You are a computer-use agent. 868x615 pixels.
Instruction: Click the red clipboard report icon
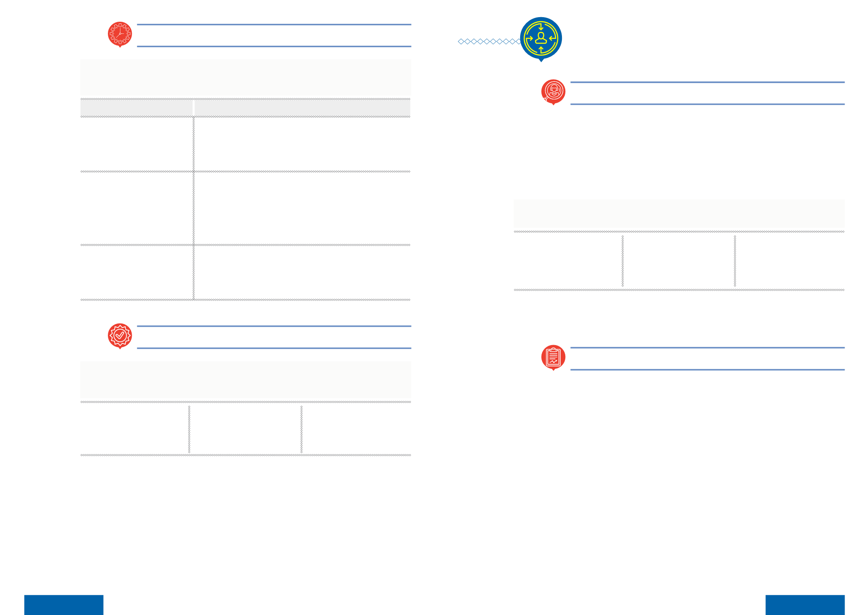(x=553, y=358)
